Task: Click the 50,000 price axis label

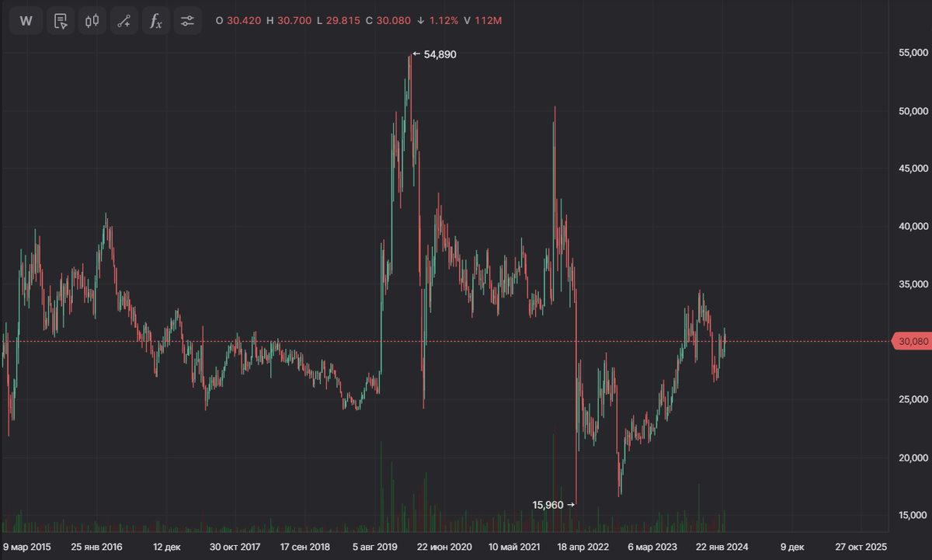Action: pos(913,110)
